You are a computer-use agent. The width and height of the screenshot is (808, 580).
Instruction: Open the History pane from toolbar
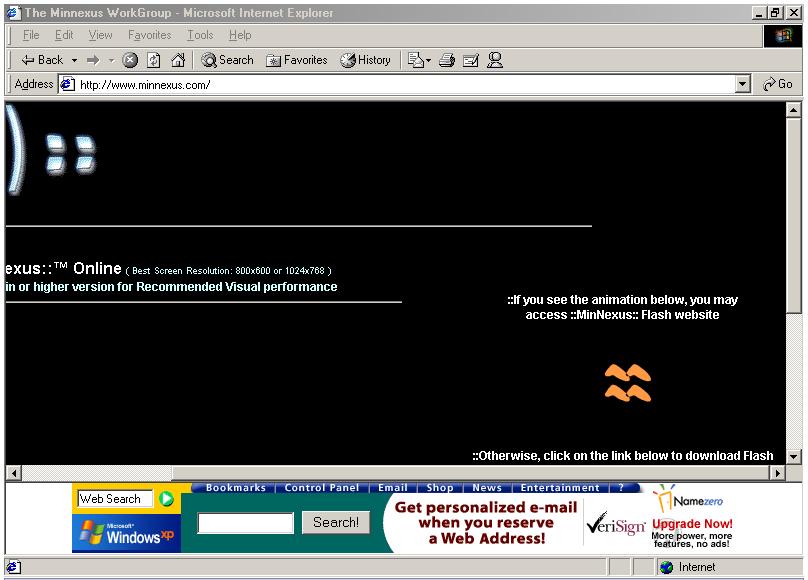[365, 60]
